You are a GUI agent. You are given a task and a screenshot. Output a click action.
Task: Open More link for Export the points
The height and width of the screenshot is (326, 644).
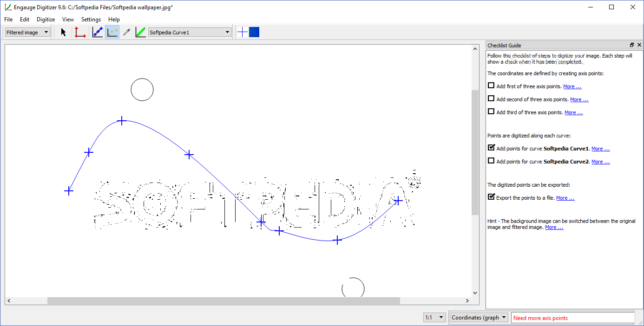(x=565, y=198)
